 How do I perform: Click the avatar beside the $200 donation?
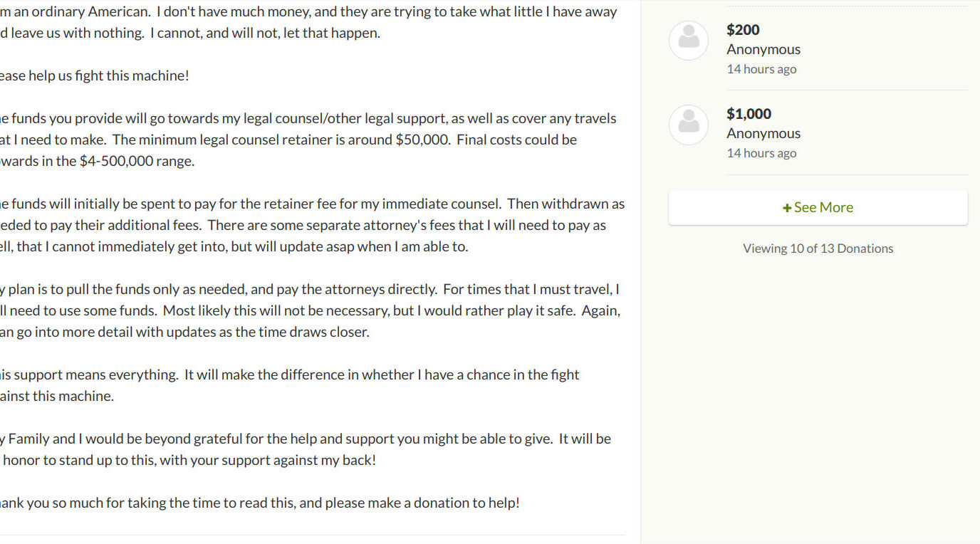click(689, 41)
